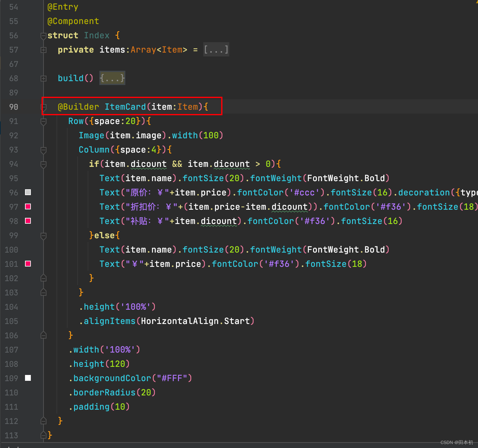Click Text(item.name) on line 100
The height and width of the screenshot is (448, 478).
pyautogui.click(x=138, y=250)
